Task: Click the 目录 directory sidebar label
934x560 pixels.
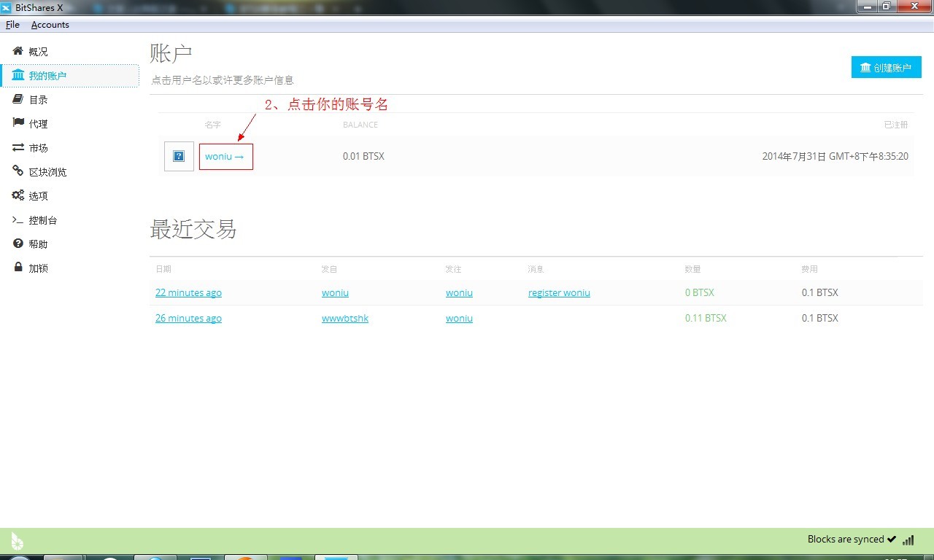Action: [x=38, y=100]
